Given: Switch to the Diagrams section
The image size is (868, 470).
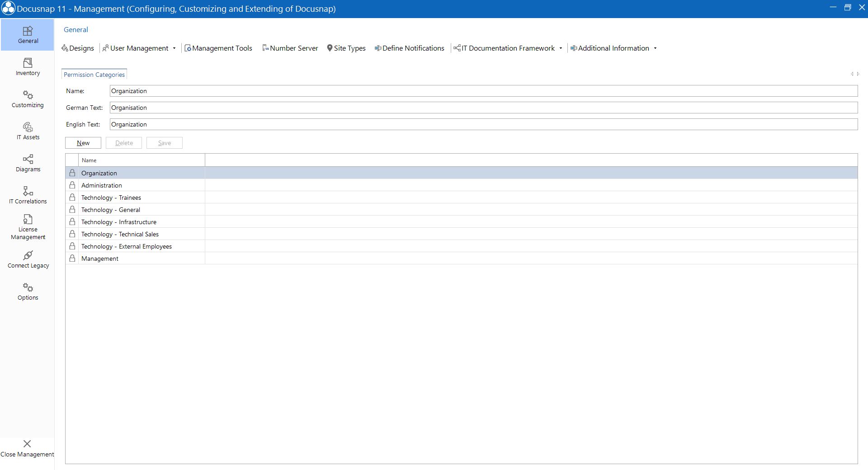Looking at the screenshot, I should click(x=28, y=163).
